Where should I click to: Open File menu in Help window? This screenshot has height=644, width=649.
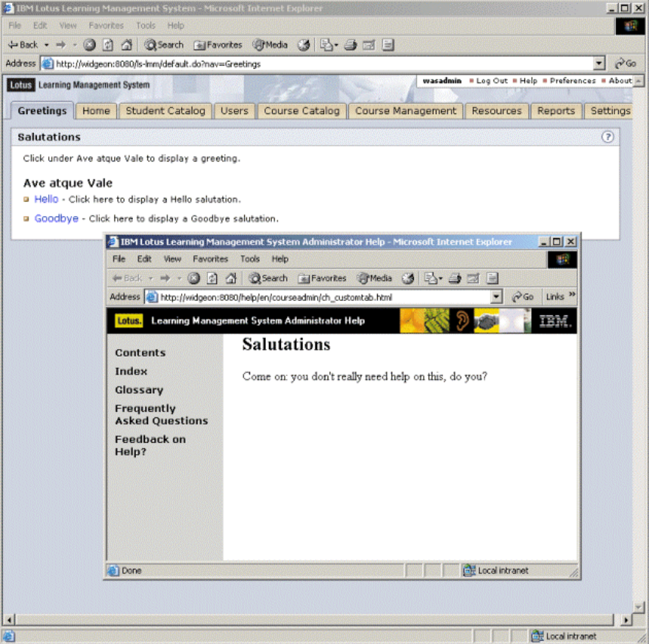point(119,259)
